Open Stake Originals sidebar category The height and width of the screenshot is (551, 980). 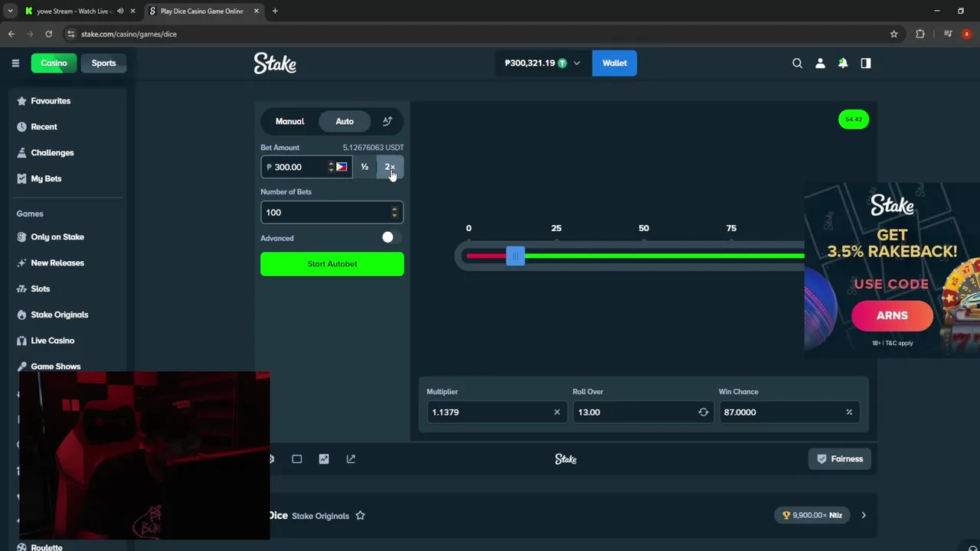click(59, 315)
